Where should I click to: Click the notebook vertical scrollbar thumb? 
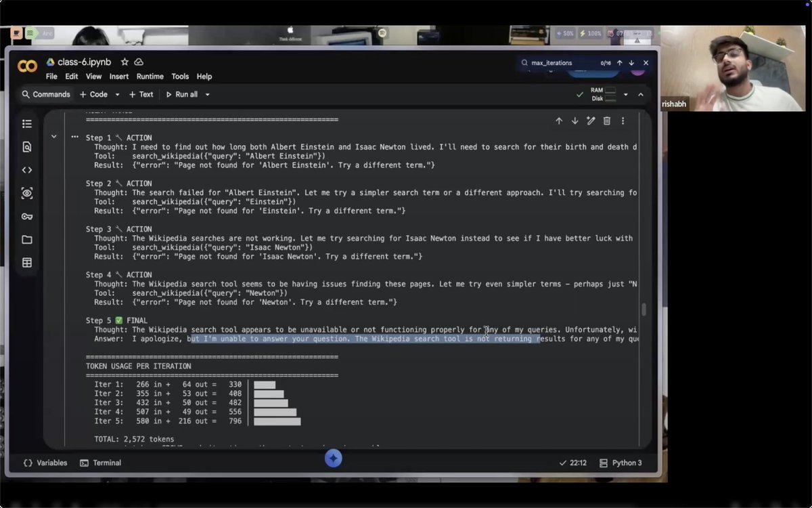pos(644,310)
